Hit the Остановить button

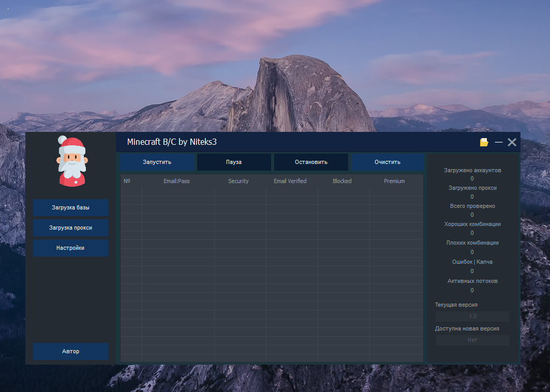tap(311, 162)
